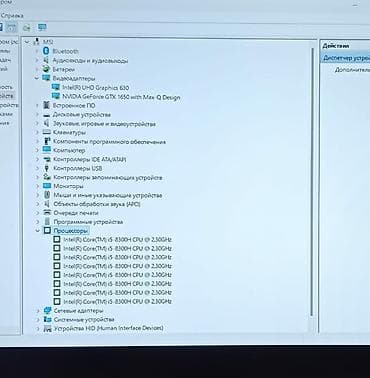Click the Объекты обработки звука (APO) icon
Viewport: 370px width, 378px height.
coord(47,204)
